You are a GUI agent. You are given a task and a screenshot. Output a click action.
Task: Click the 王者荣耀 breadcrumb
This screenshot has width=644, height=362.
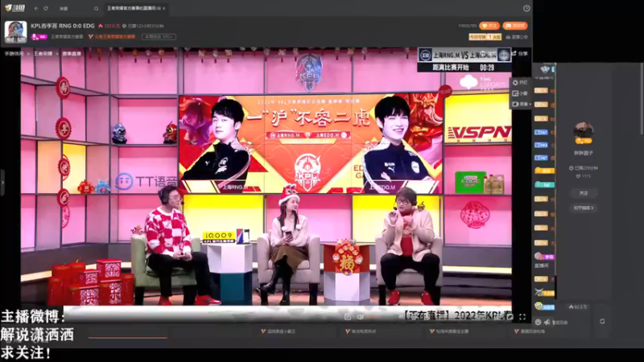point(43,53)
